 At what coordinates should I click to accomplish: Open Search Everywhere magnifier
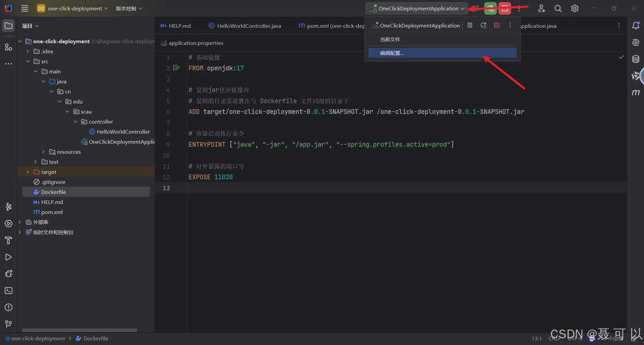[558, 9]
